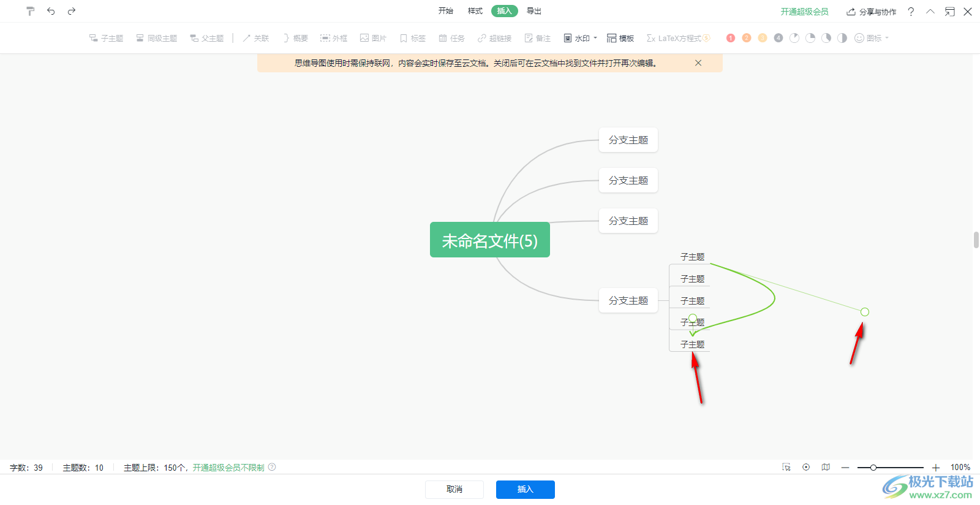The width and height of the screenshot is (980, 505).
Task: Activate the box selection tool icon
Action: [x=786, y=467]
